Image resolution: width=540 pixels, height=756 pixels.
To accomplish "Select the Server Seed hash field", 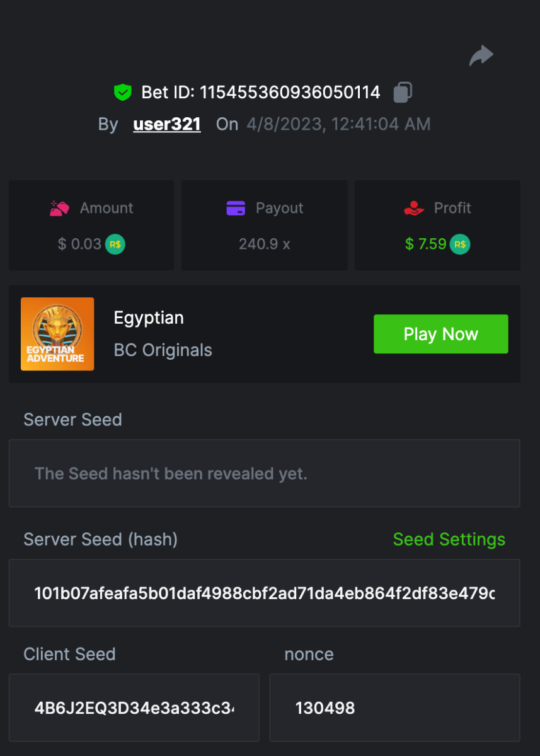I will click(264, 593).
